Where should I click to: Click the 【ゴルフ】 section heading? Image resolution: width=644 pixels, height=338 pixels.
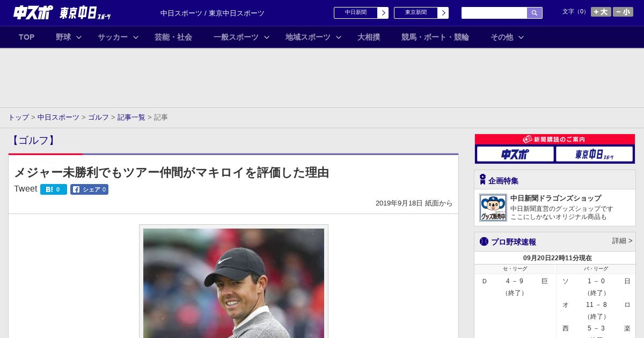tap(33, 140)
